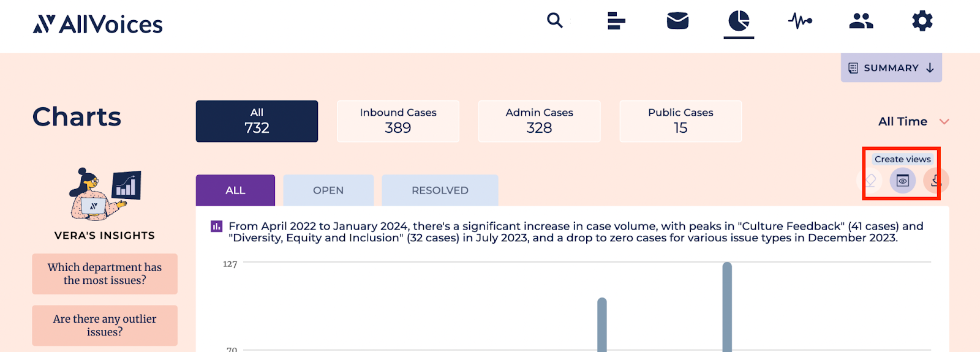
Task: Expand the All Time dropdown
Action: pyautogui.click(x=913, y=121)
